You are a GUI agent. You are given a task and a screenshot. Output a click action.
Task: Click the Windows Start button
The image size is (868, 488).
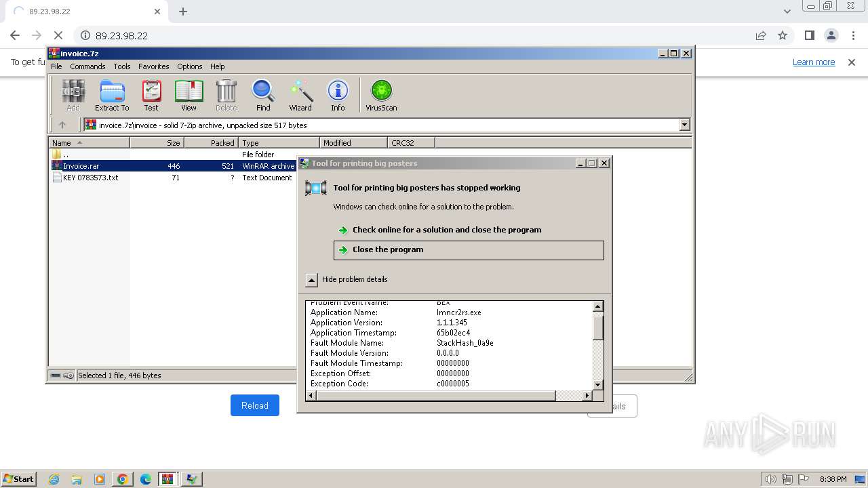[19, 479]
